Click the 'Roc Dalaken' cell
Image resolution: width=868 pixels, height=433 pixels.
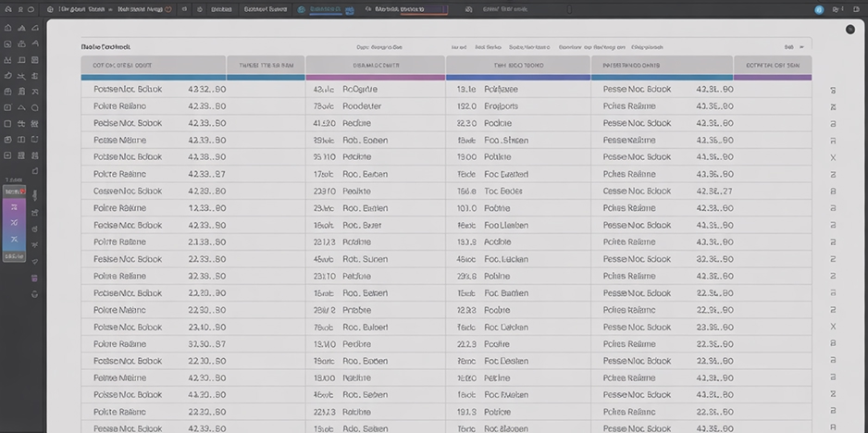506,328
